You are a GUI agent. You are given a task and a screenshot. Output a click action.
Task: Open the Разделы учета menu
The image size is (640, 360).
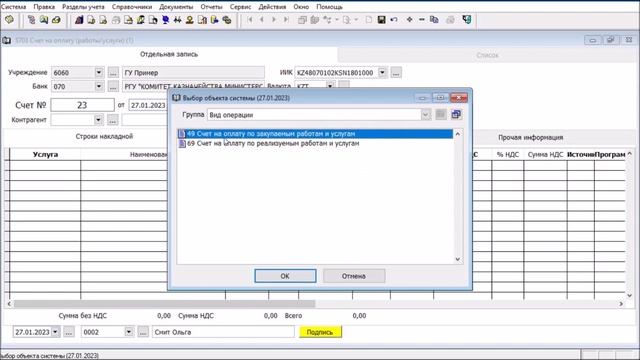[83, 7]
